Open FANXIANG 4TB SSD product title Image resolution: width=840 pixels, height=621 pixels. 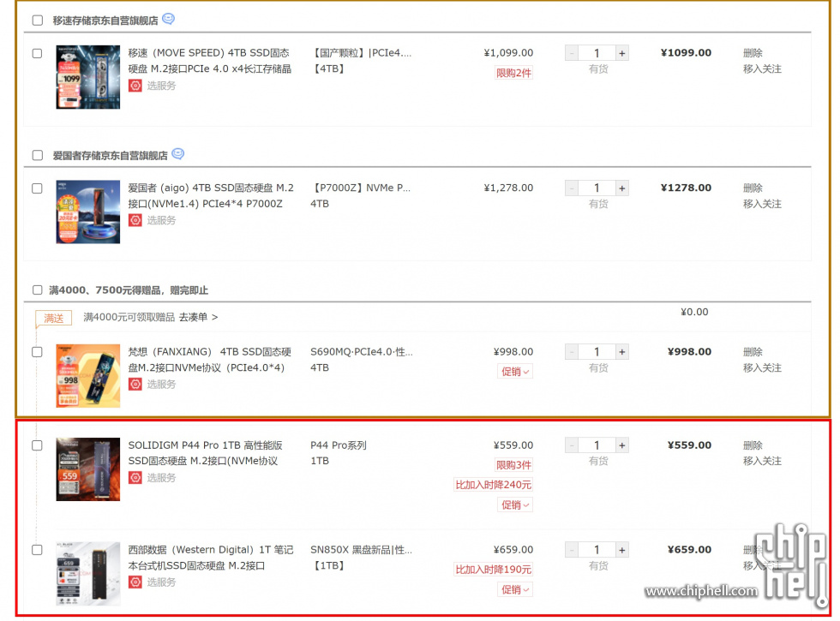[x=210, y=359]
